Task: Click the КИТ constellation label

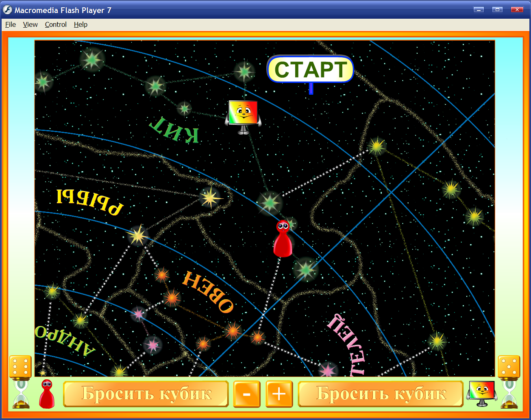Action: [175, 130]
